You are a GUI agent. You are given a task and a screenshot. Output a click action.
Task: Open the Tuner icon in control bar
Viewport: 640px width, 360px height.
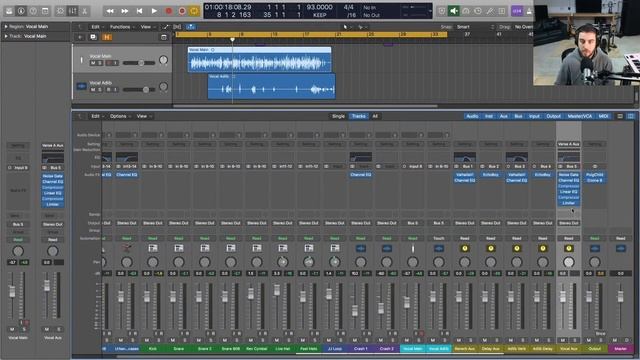click(x=490, y=11)
